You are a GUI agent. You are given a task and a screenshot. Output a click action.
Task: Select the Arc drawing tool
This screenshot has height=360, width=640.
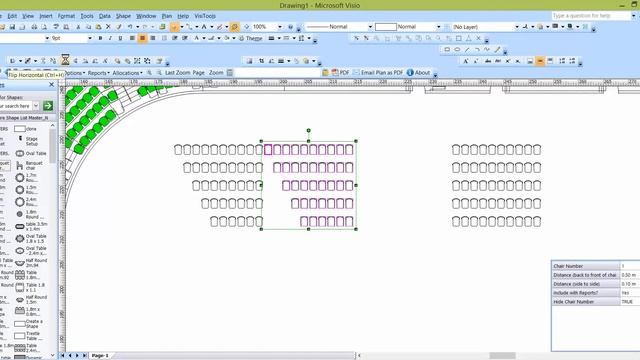pos(477,49)
